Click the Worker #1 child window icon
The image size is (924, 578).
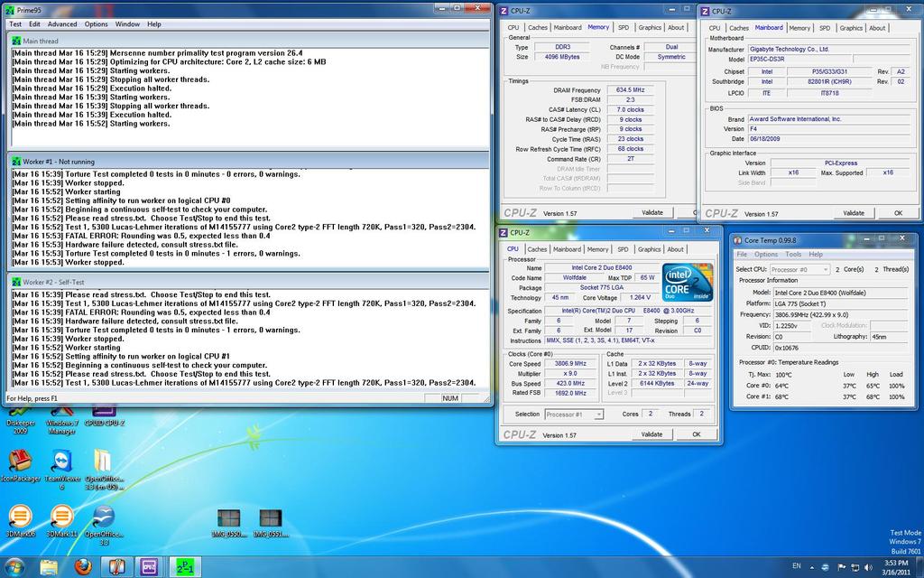[x=16, y=161]
